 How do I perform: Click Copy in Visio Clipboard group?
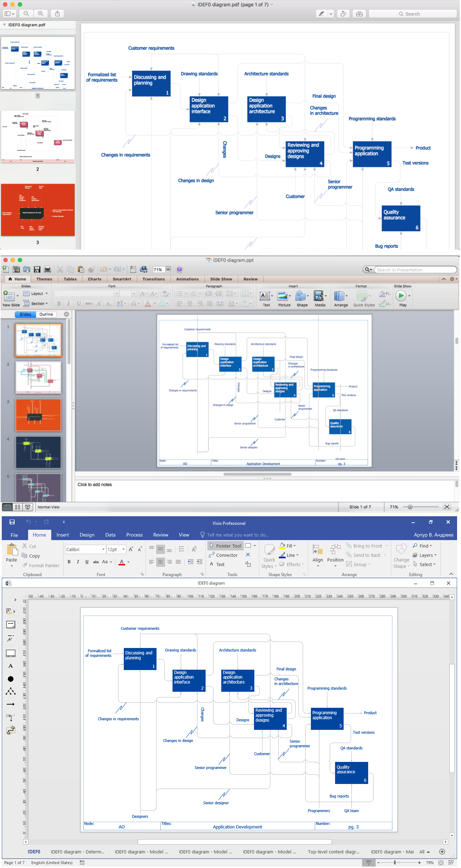point(31,556)
